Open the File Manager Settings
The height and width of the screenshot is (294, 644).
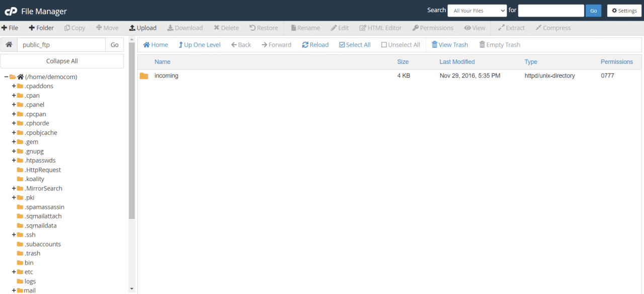point(624,11)
